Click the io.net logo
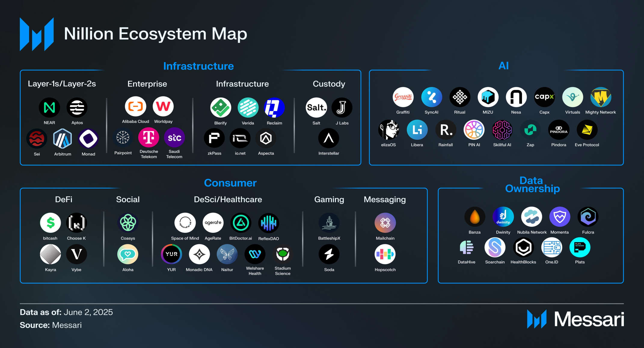Image resolution: width=644 pixels, height=348 pixels. click(x=240, y=138)
